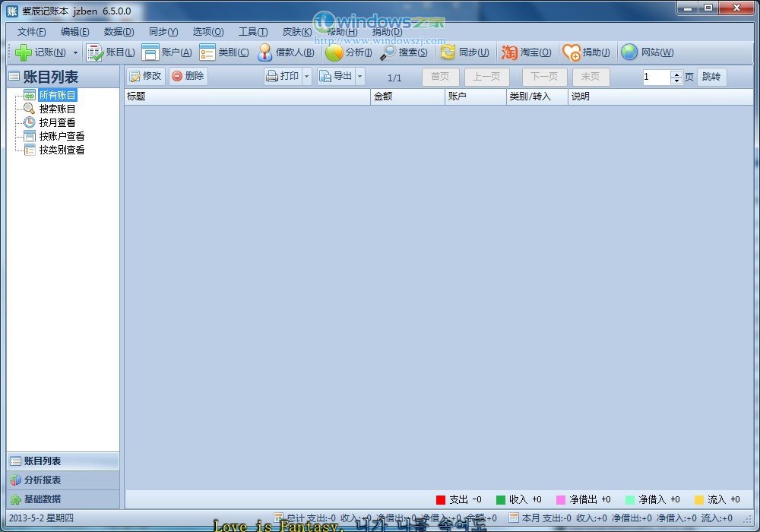
Task: Click the 同步 sync toolbar icon
Action: tap(448, 52)
